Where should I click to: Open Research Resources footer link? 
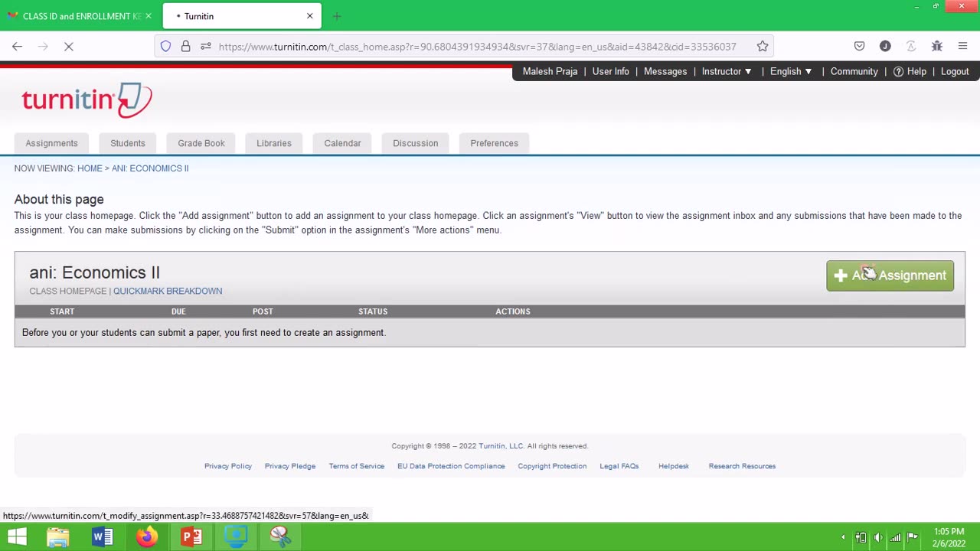(742, 466)
